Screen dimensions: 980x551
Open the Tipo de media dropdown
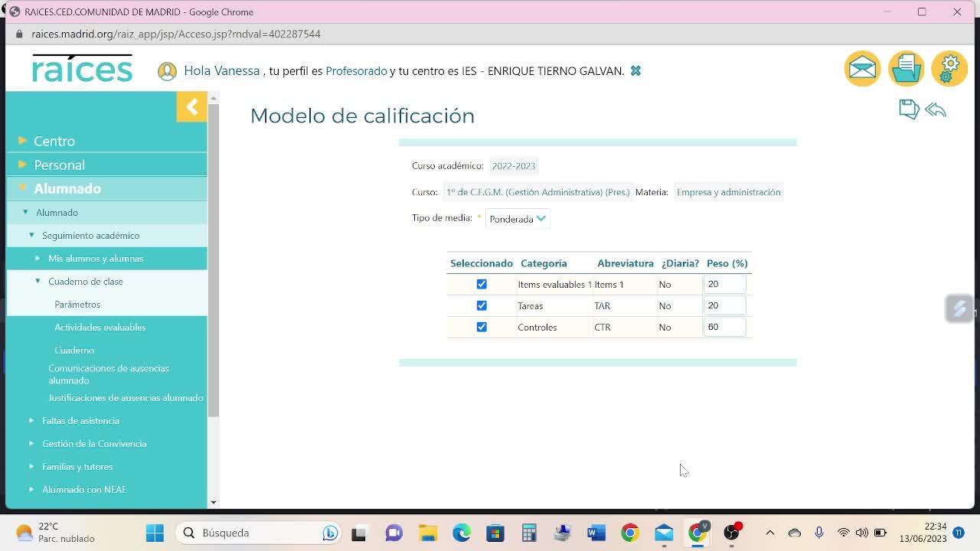(518, 219)
